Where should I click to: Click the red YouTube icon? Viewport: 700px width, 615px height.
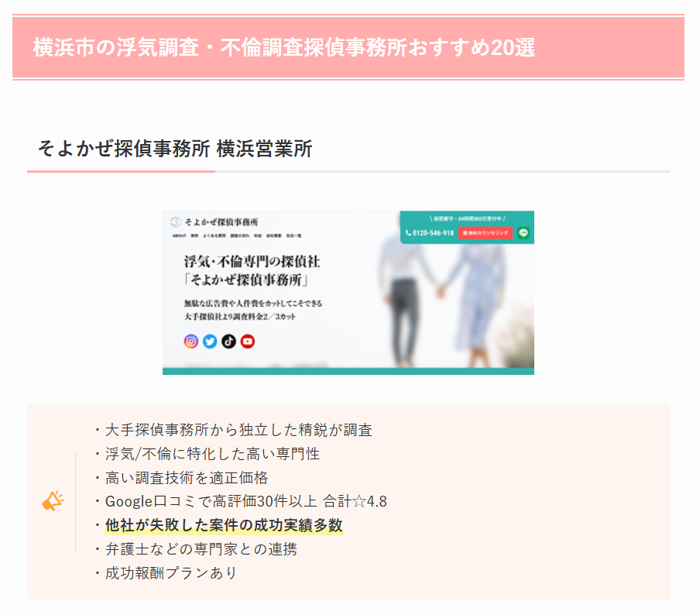tap(248, 342)
